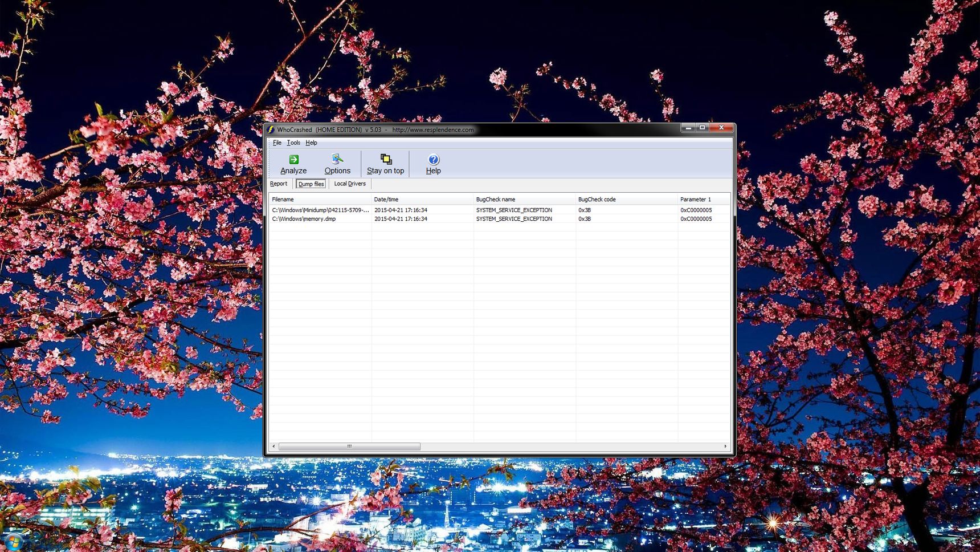Click the Minidump row's 0x3B code
This screenshot has height=552, width=980.
[585, 210]
